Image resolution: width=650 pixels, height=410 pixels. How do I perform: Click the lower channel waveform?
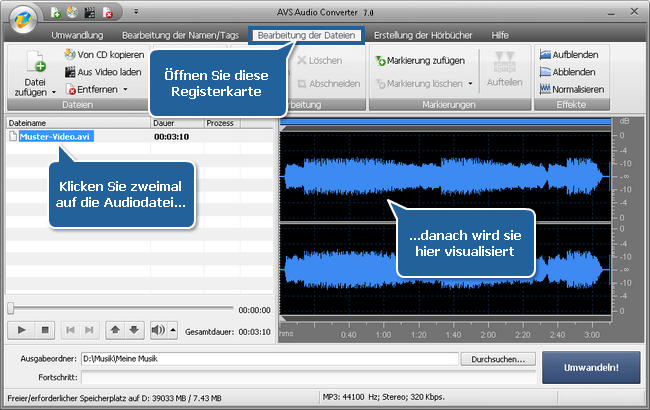[445, 270]
